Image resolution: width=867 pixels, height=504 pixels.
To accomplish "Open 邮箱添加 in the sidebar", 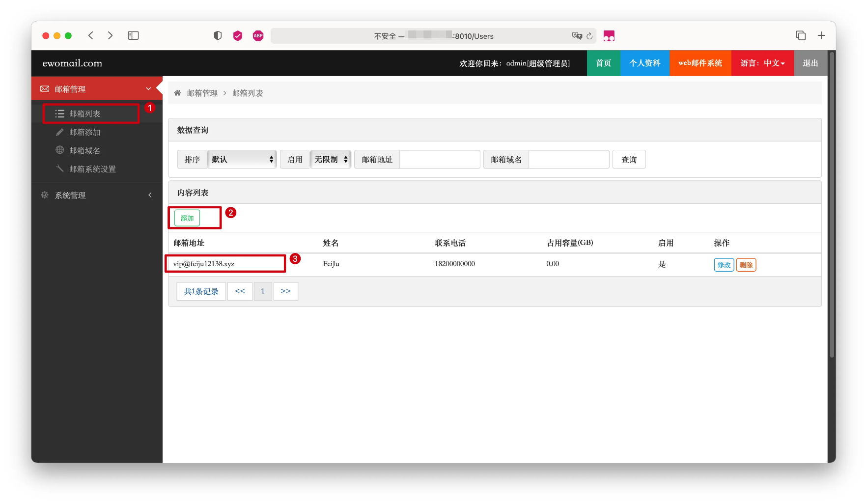I will (84, 132).
